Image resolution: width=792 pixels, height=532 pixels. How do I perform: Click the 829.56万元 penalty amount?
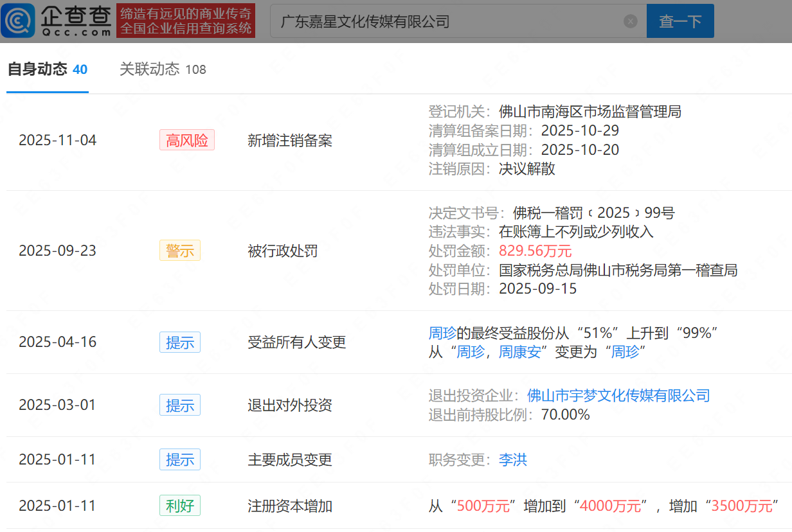pyautogui.click(x=535, y=251)
